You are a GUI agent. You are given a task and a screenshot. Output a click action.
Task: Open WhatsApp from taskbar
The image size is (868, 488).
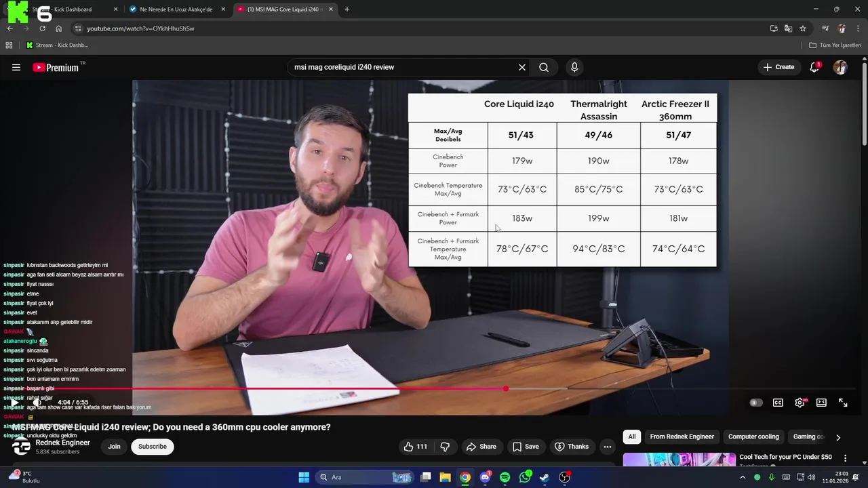(x=525, y=477)
